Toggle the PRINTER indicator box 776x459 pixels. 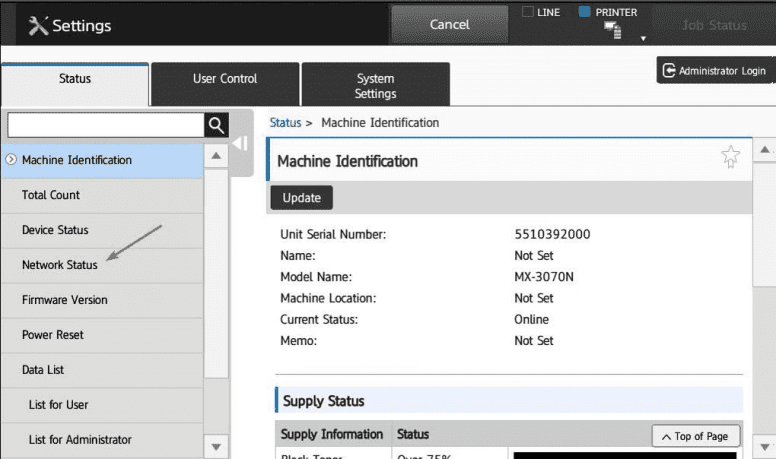pyautogui.click(x=584, y=13)
